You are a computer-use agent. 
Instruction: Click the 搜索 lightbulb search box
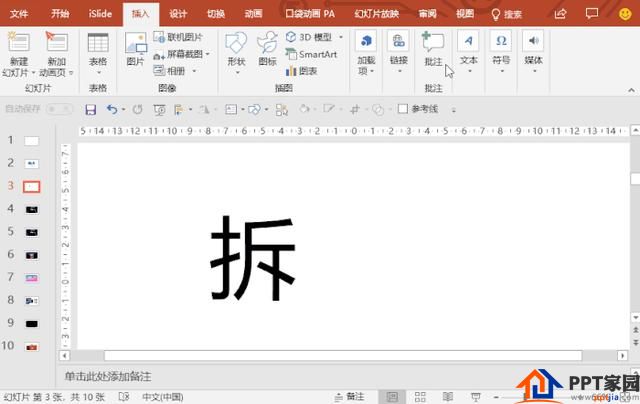pyautogui.click(x=507, y=15)
